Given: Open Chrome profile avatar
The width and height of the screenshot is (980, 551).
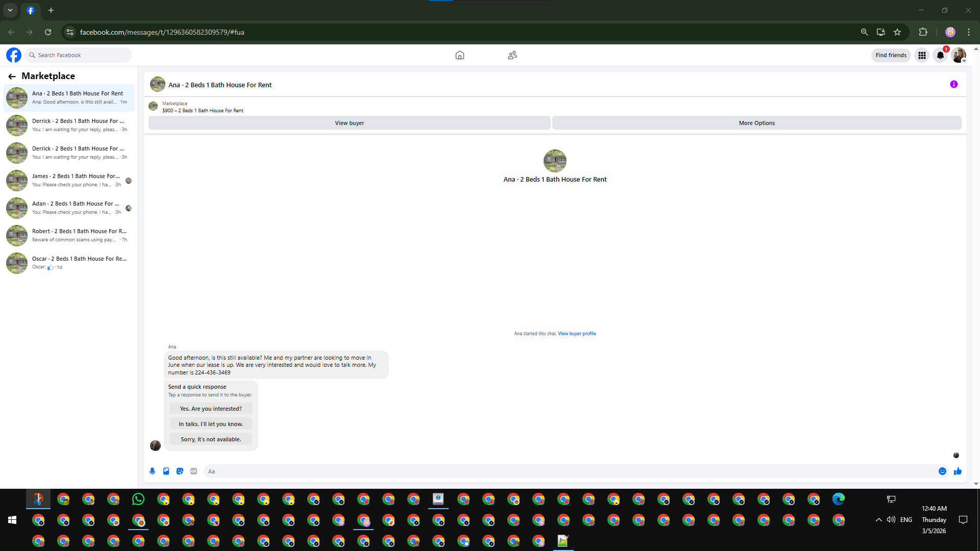Looking at the screenshot, I should [x=950, y=32].
